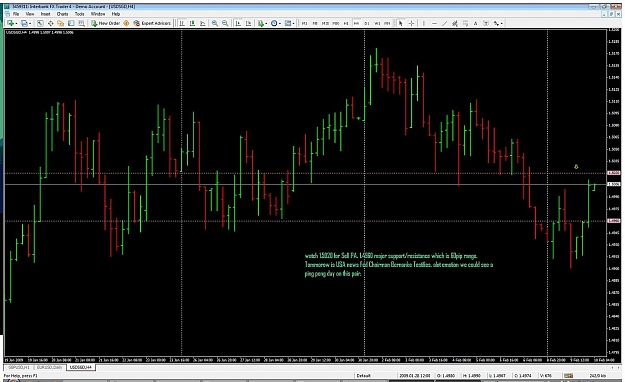Open the Templates icon
Image resolution: width=625 pixels, height=382 pixels.
coord(288,24)
